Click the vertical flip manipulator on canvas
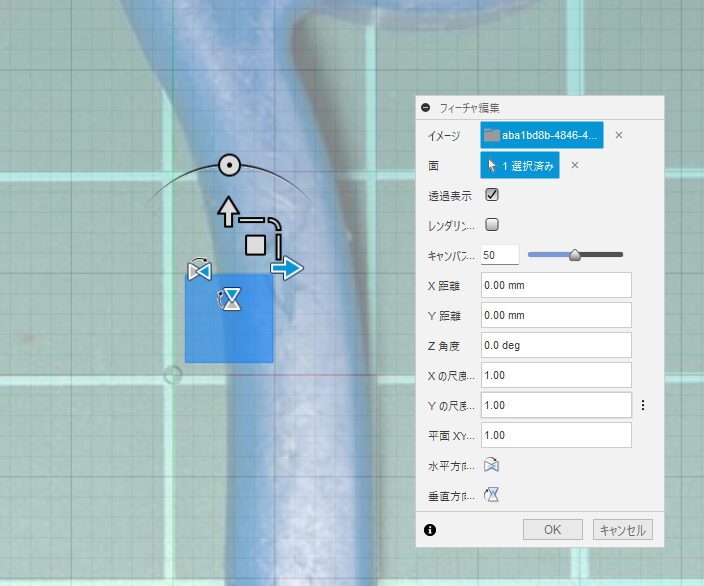 click(232, 299)
